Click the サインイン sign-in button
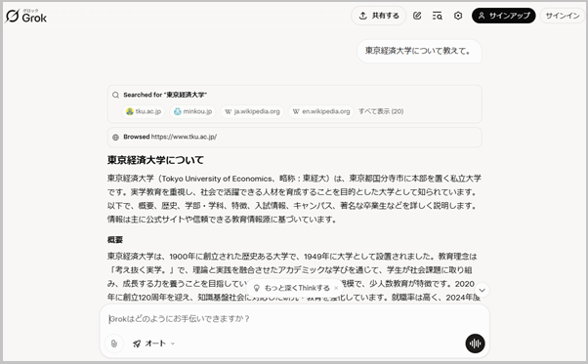The image size is (588, 364). (563, 16)
